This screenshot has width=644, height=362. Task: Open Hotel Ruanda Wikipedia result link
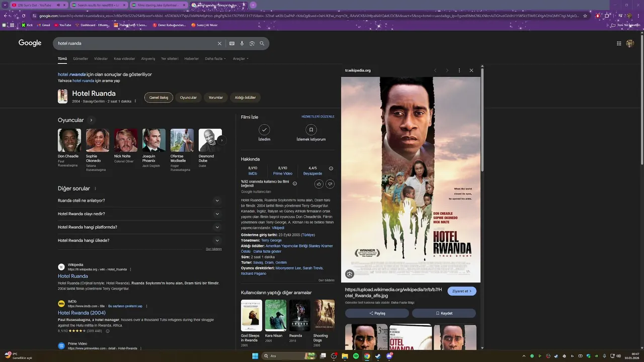click(73, 276)
